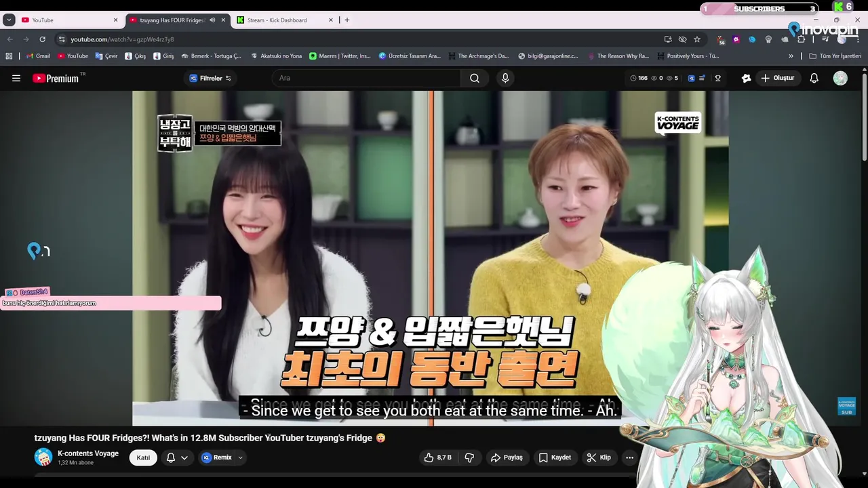Open Positively Yours bookmark
The height and width of the screenshot is (488, 868).
pos(688,56)
